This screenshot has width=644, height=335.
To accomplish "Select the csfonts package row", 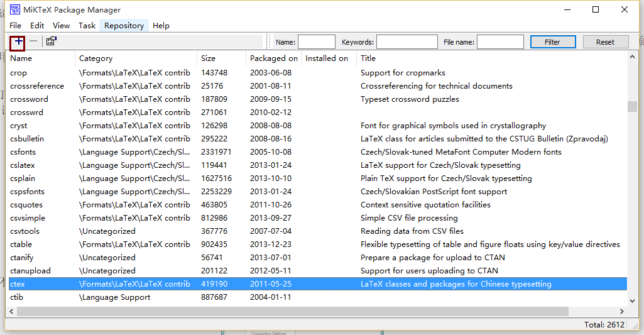I will pos(318,151).
